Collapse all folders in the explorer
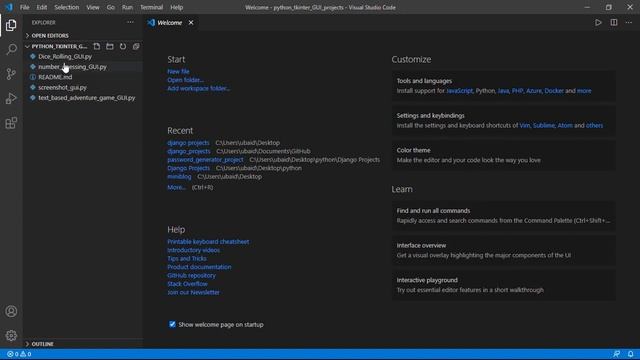This screenshot has height=360, width=640. pyautogui.click(x=136, y=47)
